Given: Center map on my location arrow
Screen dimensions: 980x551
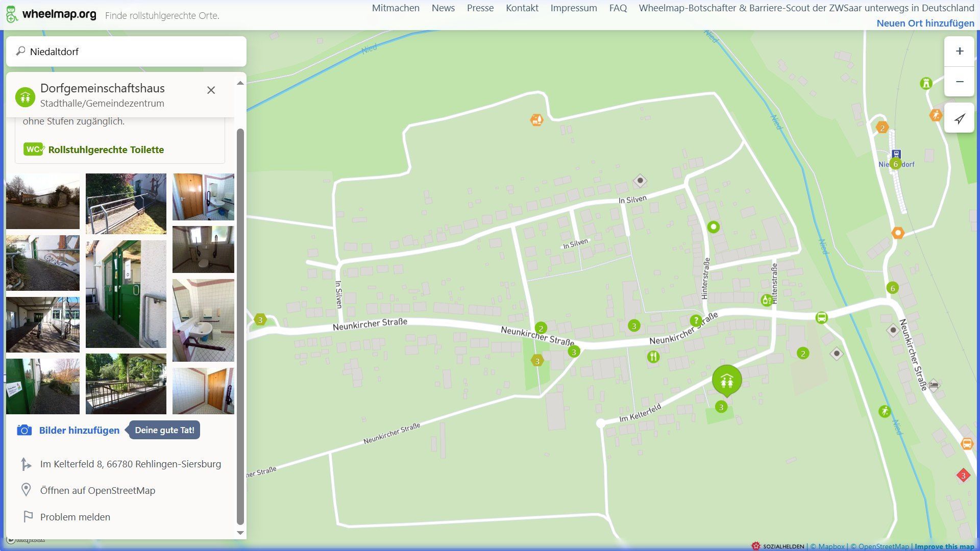Looking at the screenshot, I should point(960,118).
